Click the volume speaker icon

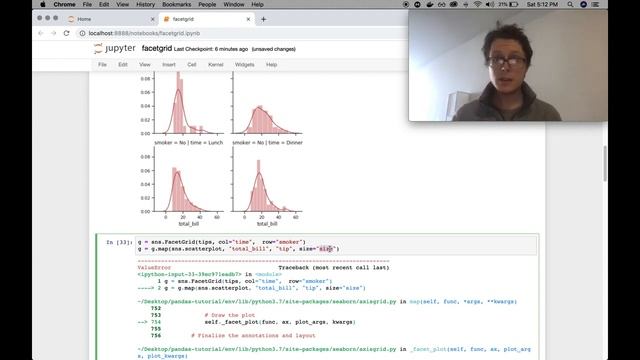click(x=490, y=4)
